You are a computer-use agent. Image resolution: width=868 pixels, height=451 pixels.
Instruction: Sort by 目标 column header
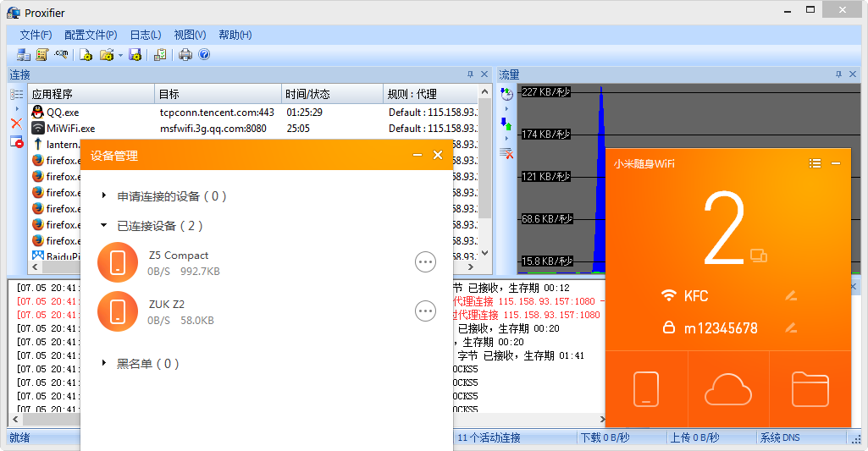[218, 94]
